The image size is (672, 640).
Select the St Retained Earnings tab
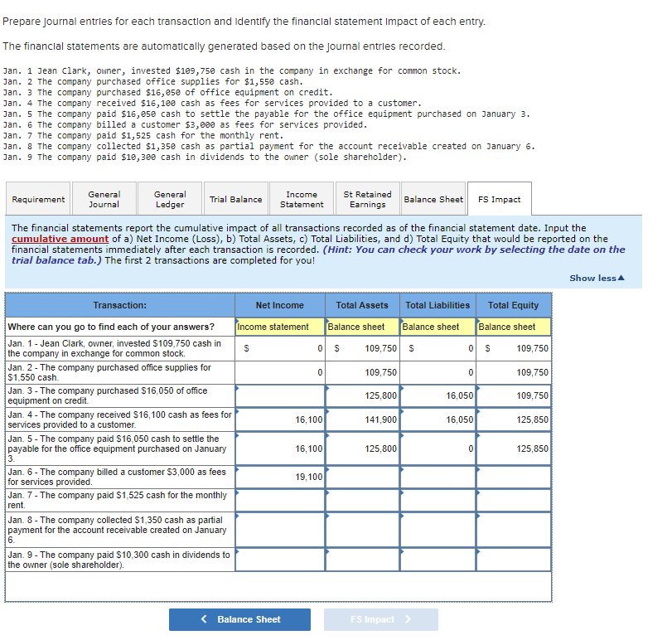tap(367, 198)
